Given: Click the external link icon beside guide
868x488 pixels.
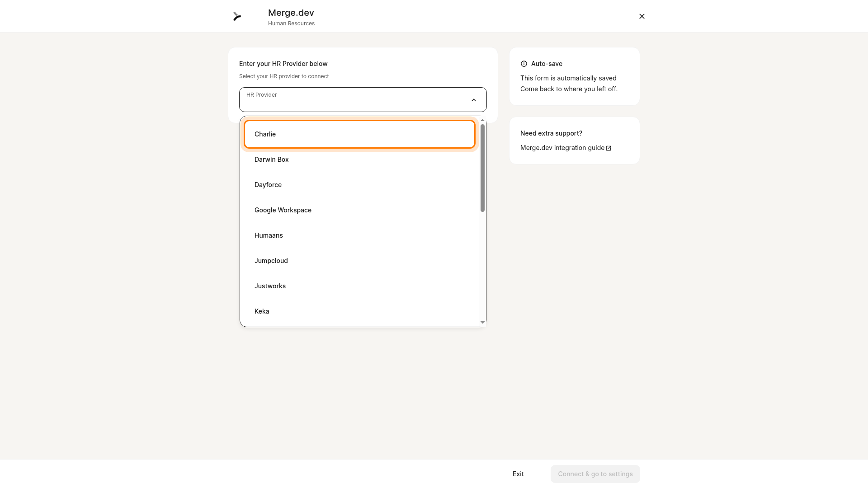Looking at the screenshot, I should tap(609, 148).
